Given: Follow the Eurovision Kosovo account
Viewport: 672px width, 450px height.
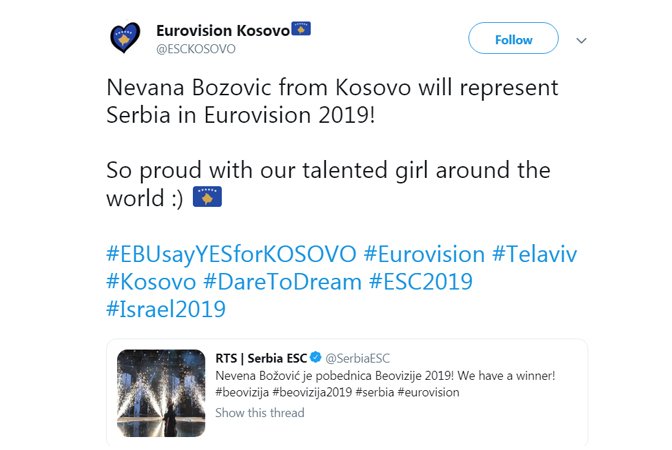Looking at the screenshot, I should coord(513,40).
